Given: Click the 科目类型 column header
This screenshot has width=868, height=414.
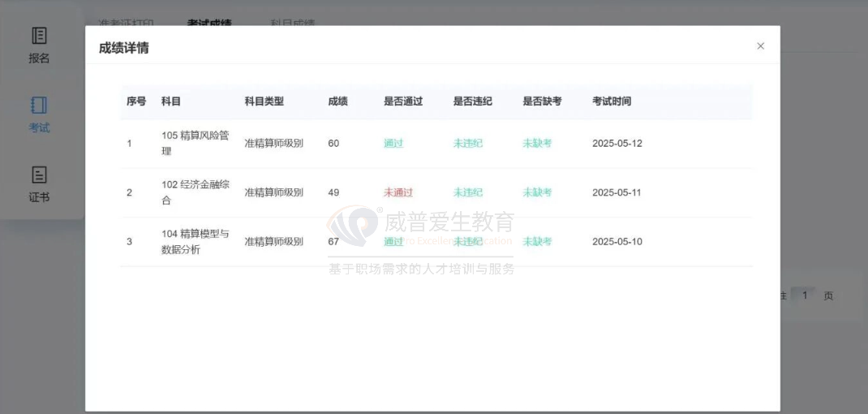Looking at the screenshot, I should click(x=264, y=101).
